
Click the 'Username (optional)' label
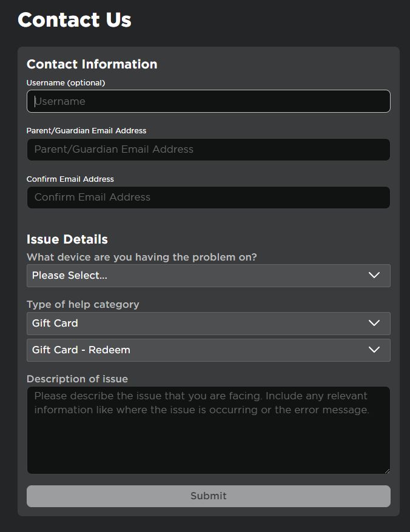point(66,82)
